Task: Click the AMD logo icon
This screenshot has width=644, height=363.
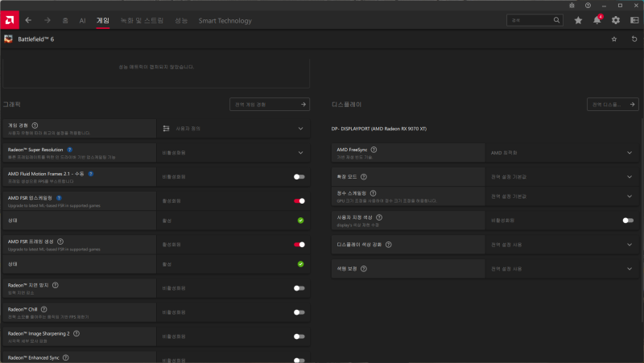Action: (10, 19)
